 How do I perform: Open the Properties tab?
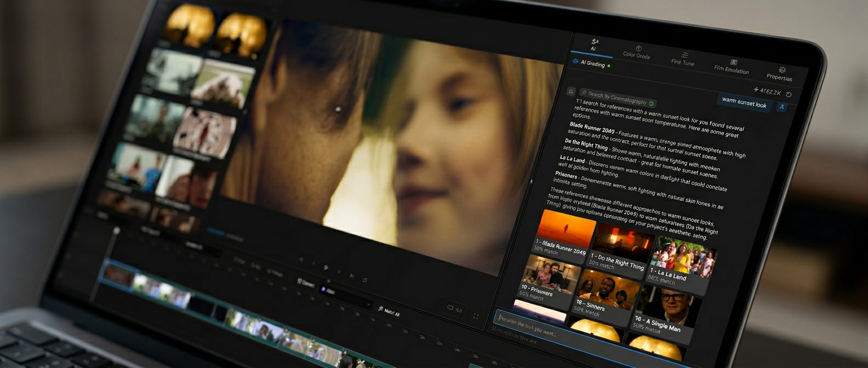click(780, 74)
